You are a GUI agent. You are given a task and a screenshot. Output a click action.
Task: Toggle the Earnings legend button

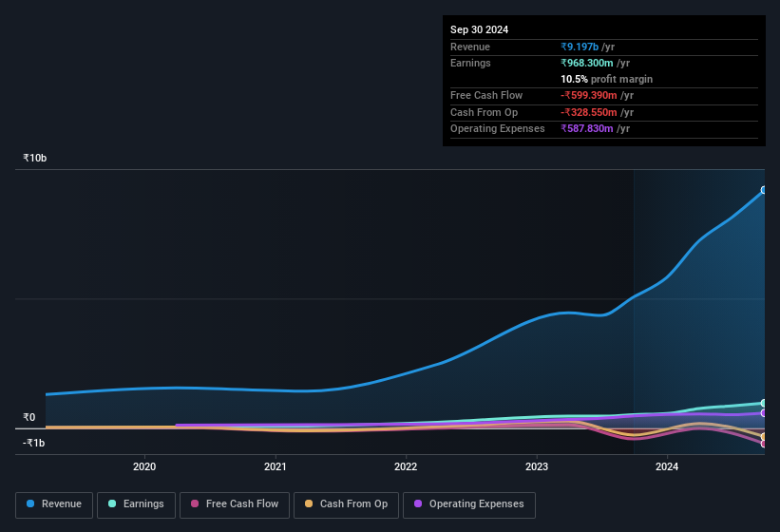136,504
